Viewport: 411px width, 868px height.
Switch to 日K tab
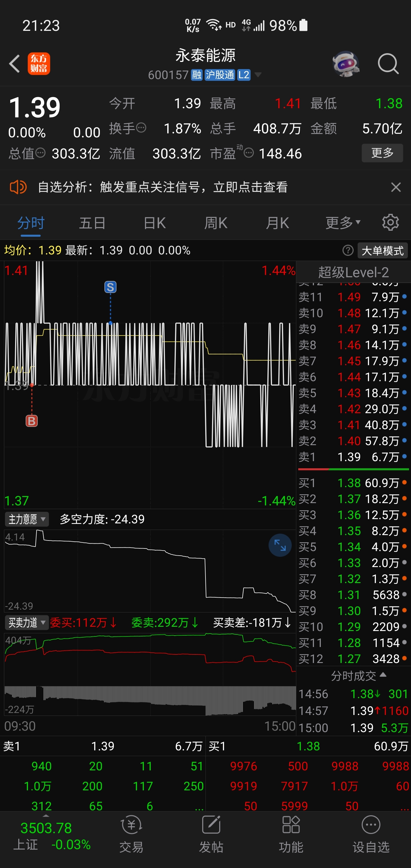(x=154, y=223)
